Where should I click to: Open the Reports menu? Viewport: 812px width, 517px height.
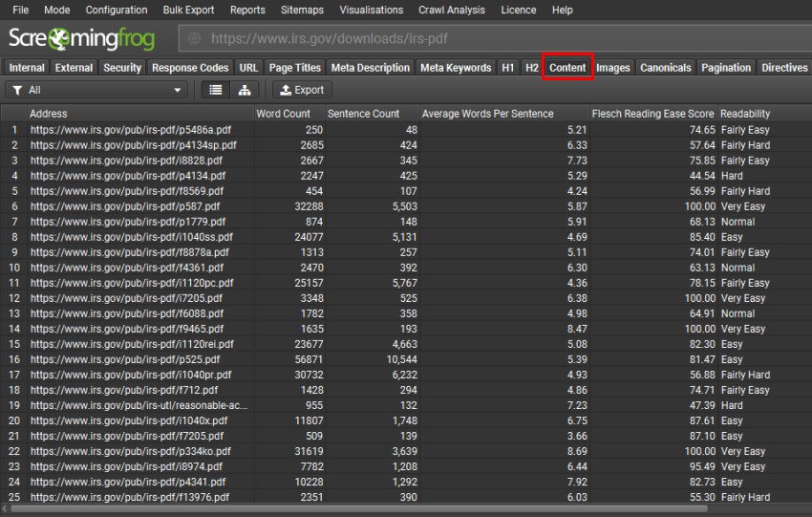coord(247,10)
